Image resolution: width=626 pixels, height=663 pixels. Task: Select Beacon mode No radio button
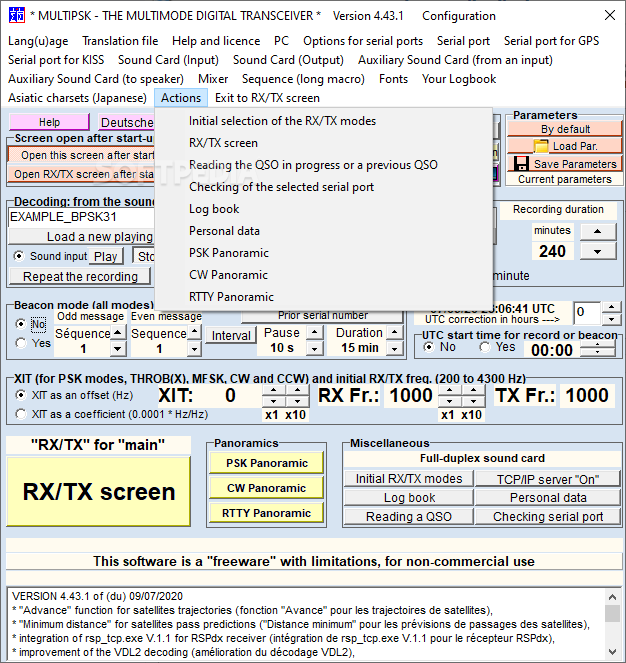coord(20,324)
